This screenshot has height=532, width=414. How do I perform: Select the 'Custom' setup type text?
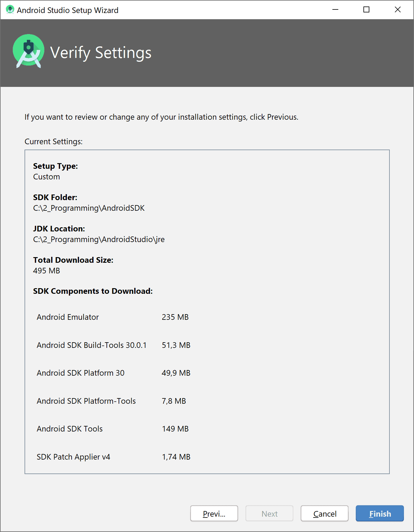point(46,177)
